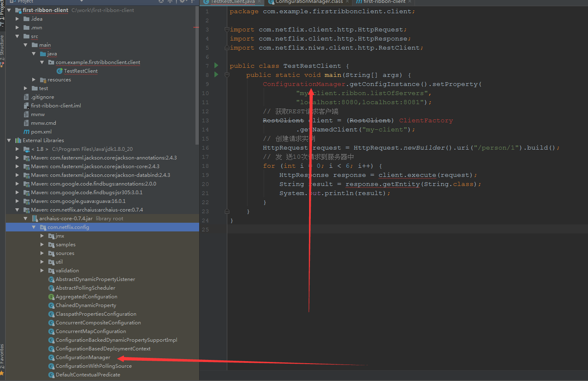Viewport: 588px width, 381px height.
Task: Expand the samples package arrow
Action: tap(42, 245)
